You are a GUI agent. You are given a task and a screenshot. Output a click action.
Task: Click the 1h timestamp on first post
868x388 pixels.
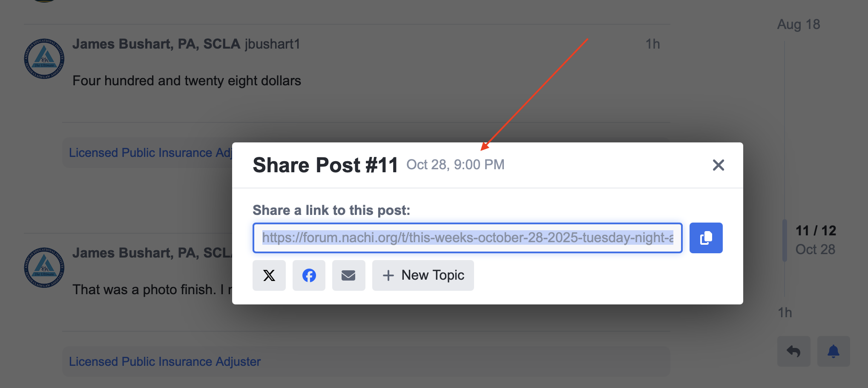652,44
